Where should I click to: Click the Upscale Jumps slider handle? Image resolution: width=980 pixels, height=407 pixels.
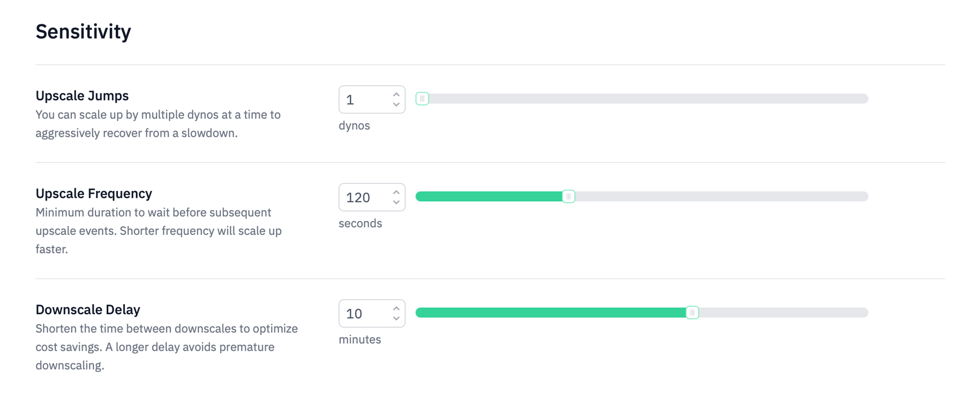click(422, 99)
